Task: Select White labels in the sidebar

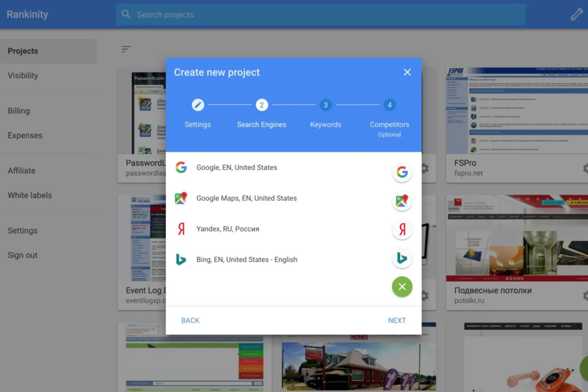Action: tap(48, 195)
